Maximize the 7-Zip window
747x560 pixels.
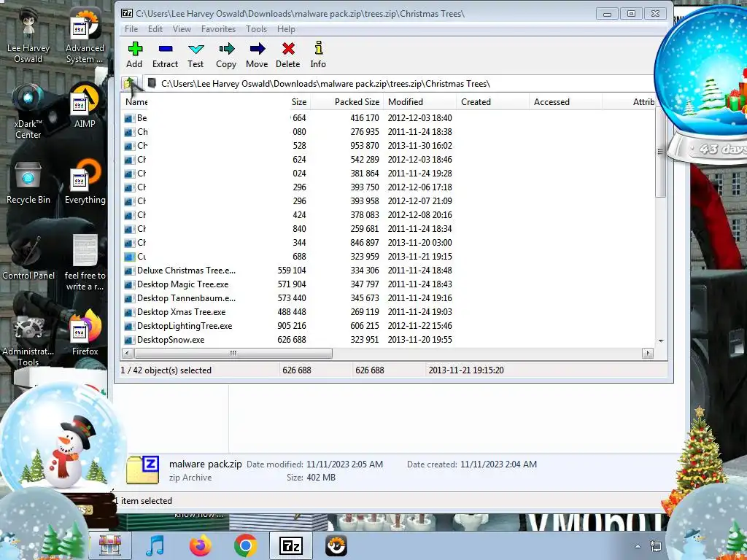pyautogui.click(x=631, y=14)
